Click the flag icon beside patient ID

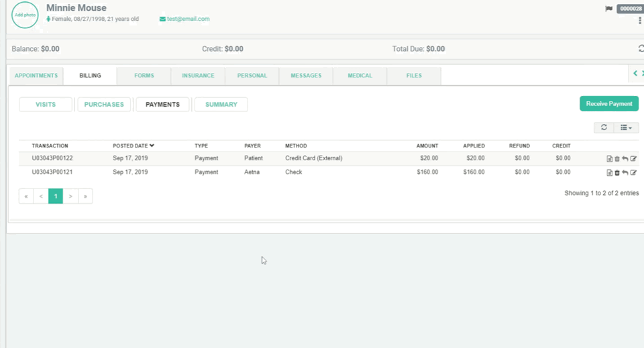click(x=609, y=9)
